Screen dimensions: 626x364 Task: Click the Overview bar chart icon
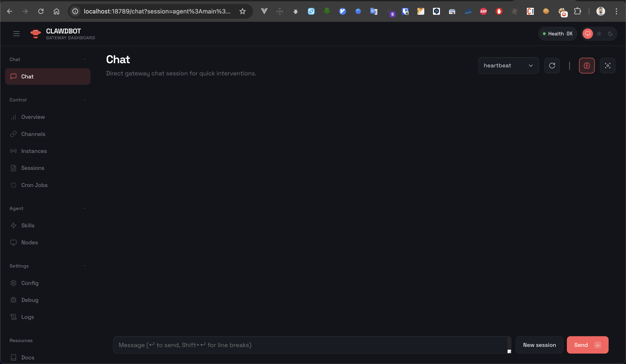pos(13,117)
